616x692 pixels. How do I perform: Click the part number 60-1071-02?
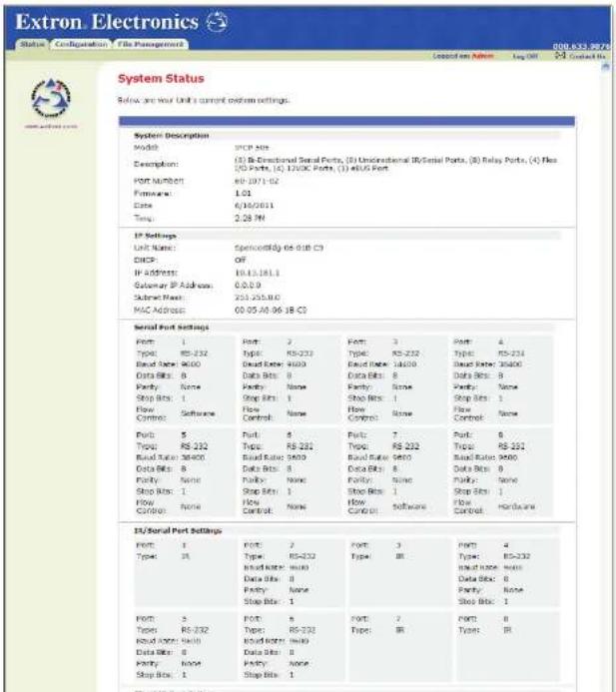[257, 181]
